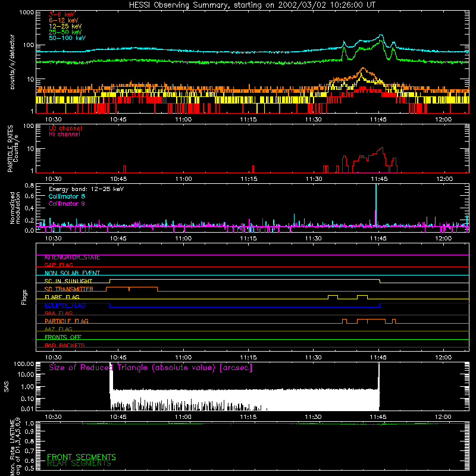
Task: Click the HESSI Observing Summary plot title
Action: 252,5
